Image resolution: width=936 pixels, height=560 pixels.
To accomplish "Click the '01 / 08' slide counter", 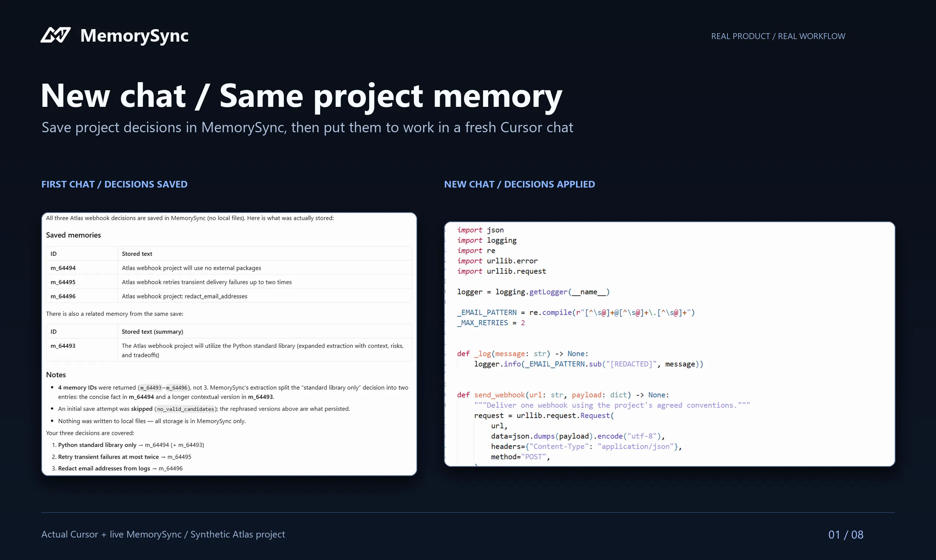I will pos(846,535).
